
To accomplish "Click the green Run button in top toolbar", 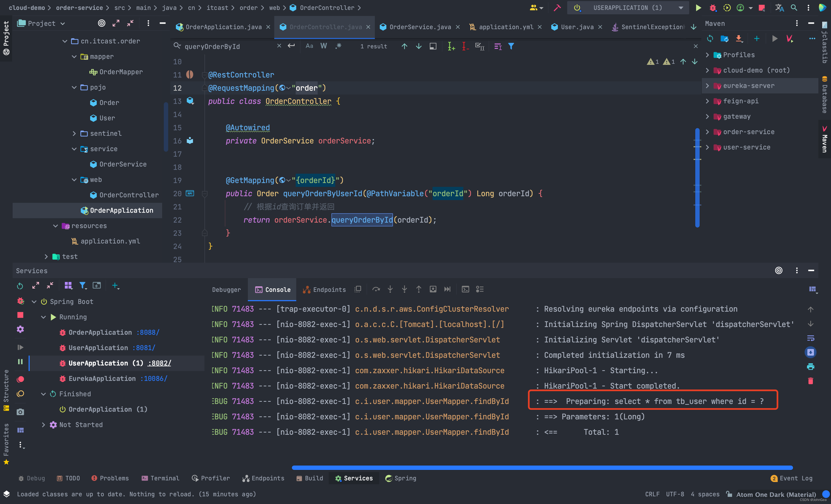I will [698, 8].
